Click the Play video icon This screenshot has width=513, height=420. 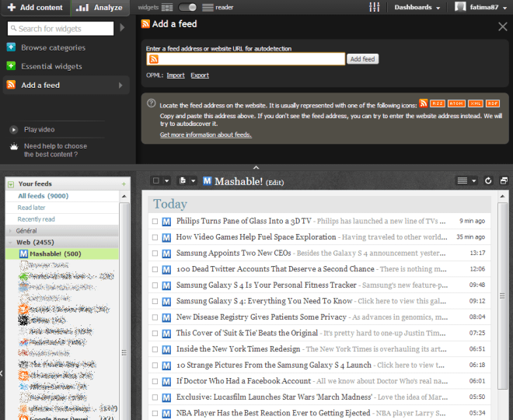point(14,129)
